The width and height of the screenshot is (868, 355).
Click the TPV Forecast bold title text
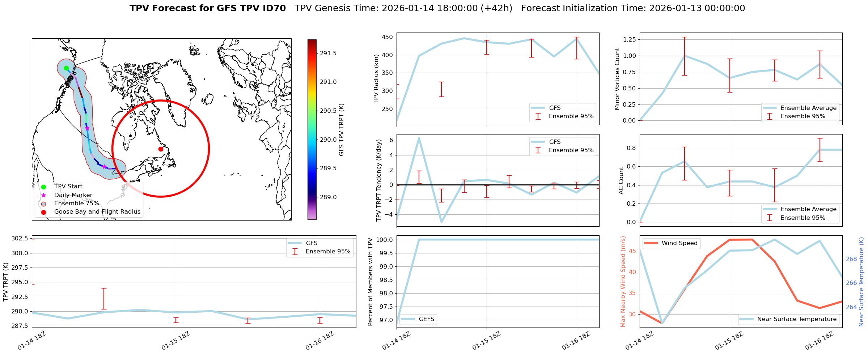(x=207, y=8)
